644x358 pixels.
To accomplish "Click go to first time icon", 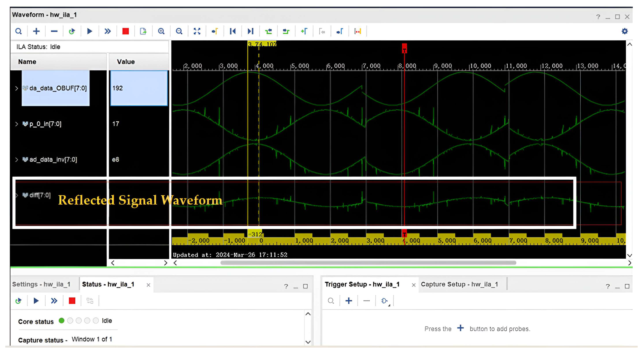I will 232,31.
